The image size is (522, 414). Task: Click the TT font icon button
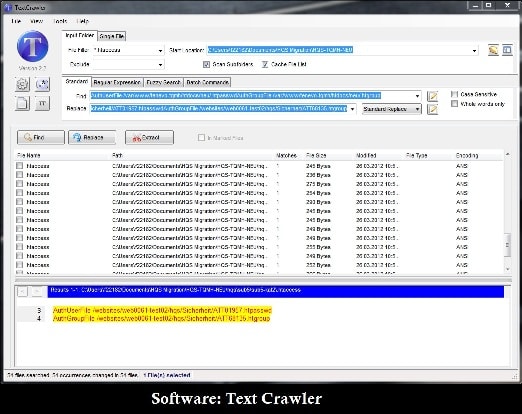42,103
